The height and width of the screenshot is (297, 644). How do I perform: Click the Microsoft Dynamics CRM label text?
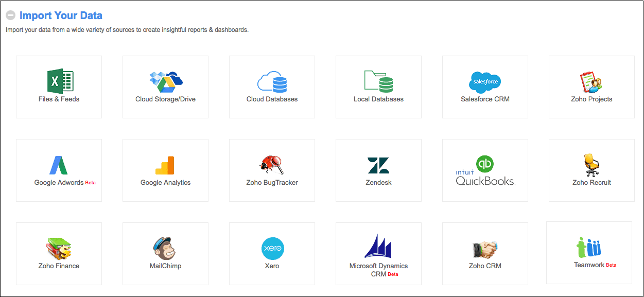click(378, 270)
